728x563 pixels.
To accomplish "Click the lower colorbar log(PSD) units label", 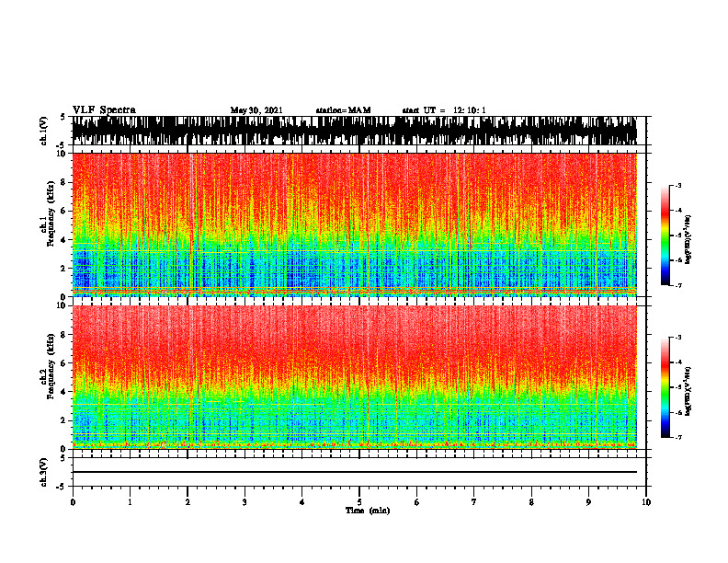I will click(x=688, y=391).
